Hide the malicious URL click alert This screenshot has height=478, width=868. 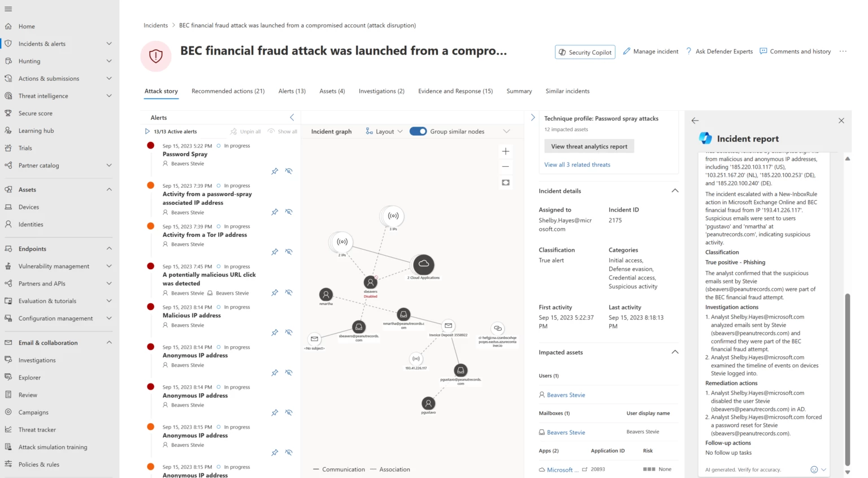coord(289,292)
